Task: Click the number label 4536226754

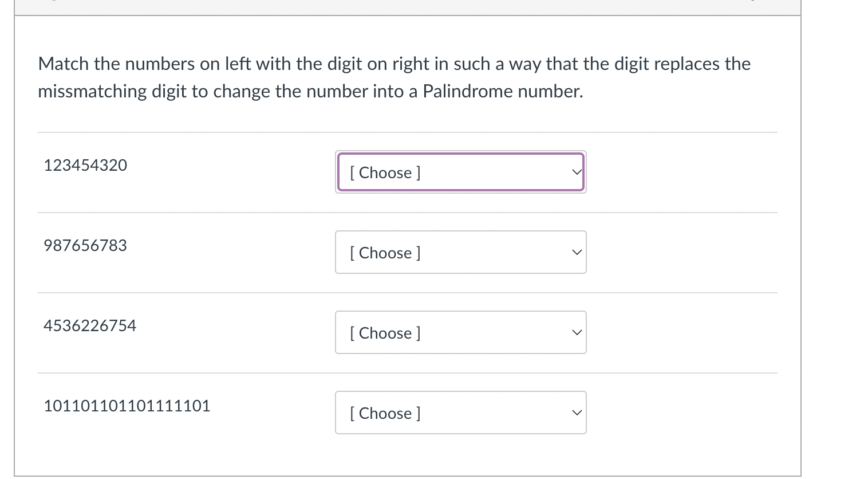Action: (89, 325)
